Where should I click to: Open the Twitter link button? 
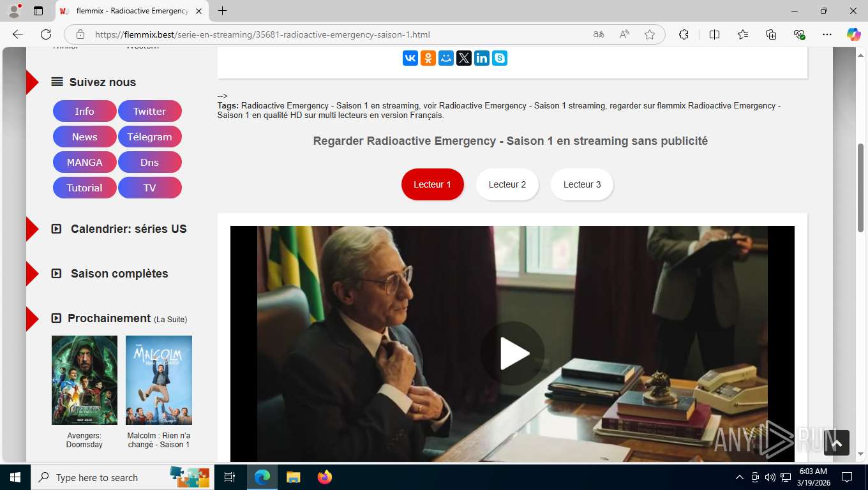click(x=150, y=111)
